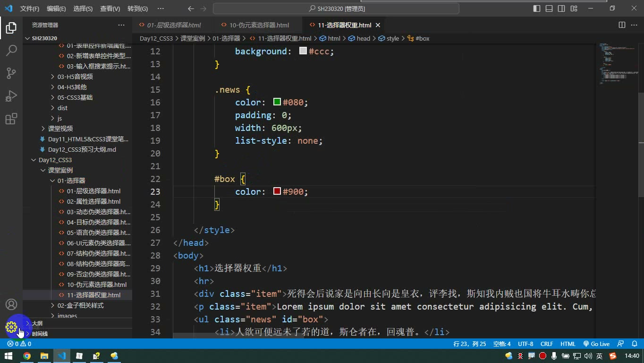Open the Accounts menu icon
This screenshot has width=644, height=363.
[x=11, y=304]
